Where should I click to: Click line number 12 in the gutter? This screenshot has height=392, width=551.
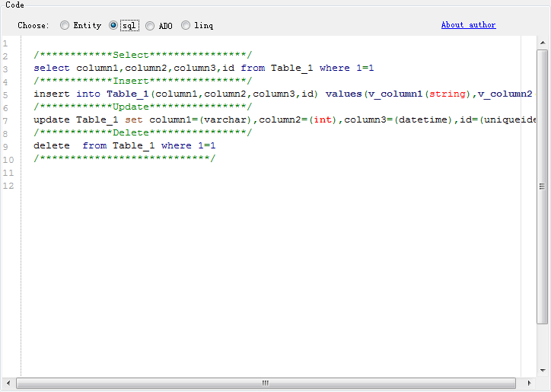[x=8, y=186]
